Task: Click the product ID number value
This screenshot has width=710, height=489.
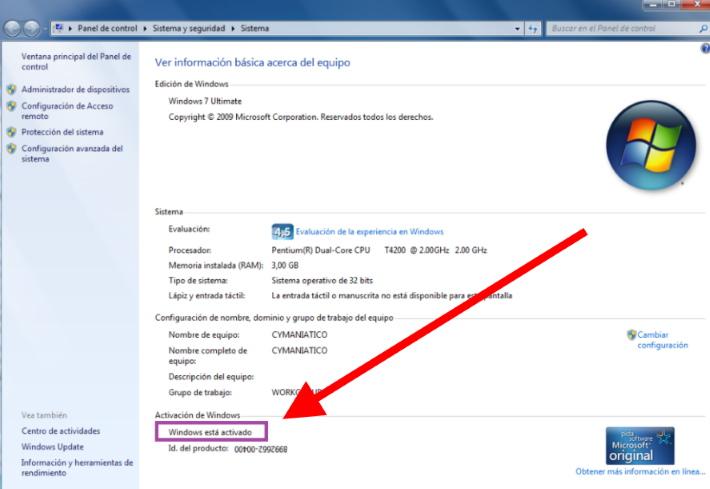Action: click(x=260, y=449)
